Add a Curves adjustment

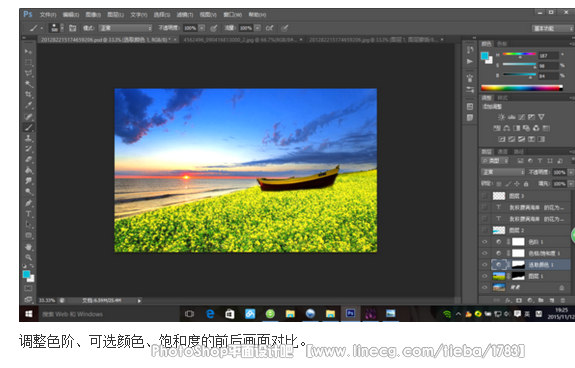point(521,117)
